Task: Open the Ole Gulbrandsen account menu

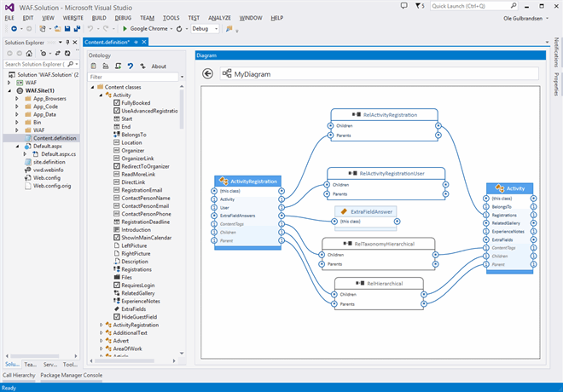Action: click(521, 18)
